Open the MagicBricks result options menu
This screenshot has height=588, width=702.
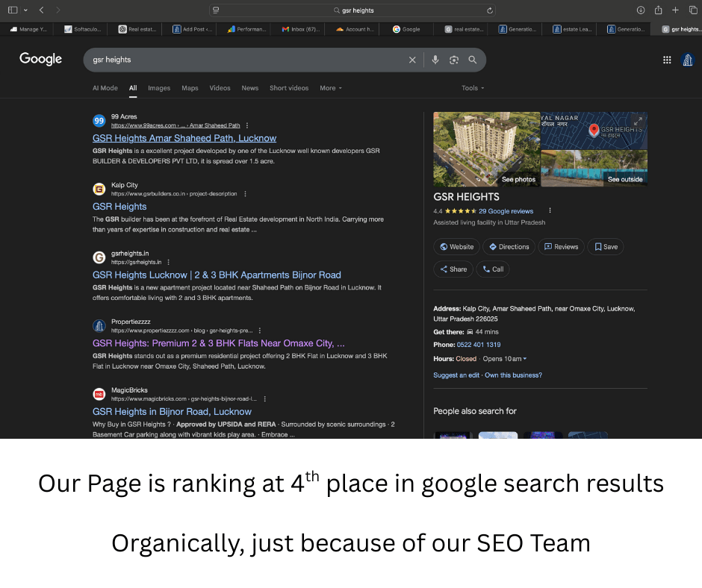click(x=265, y=399)
